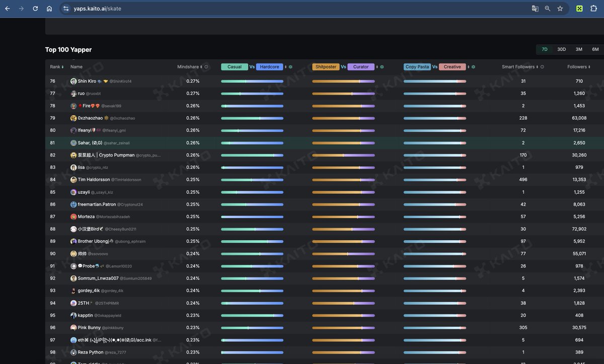
Task: Click Followers value 63,008
Action: point(579,118)
